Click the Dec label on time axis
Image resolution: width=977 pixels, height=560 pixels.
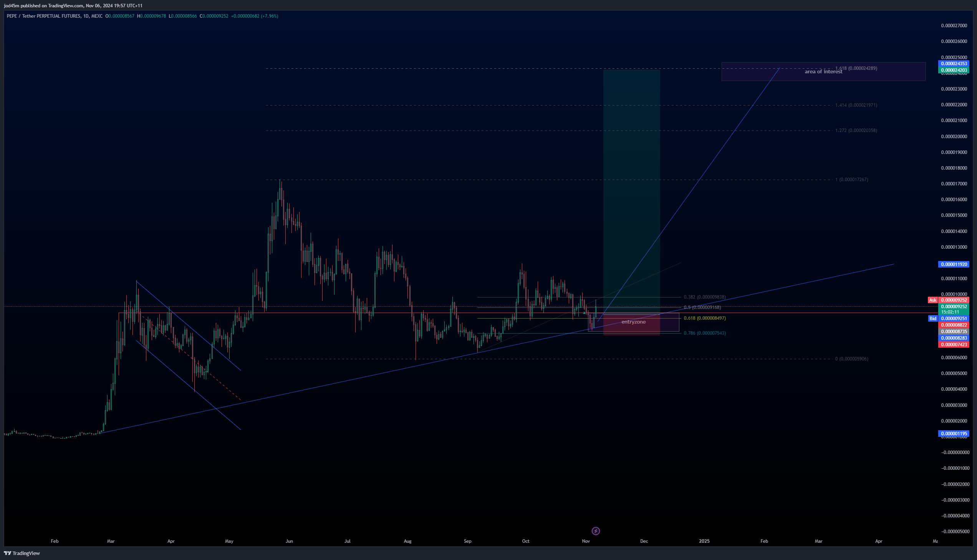tap(644, 541)
